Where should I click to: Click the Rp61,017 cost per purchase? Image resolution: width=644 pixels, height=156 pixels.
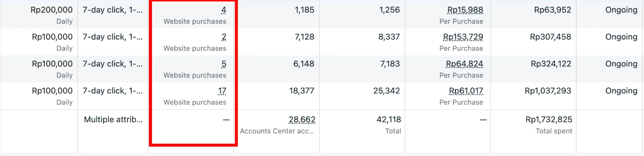point(466,91)
